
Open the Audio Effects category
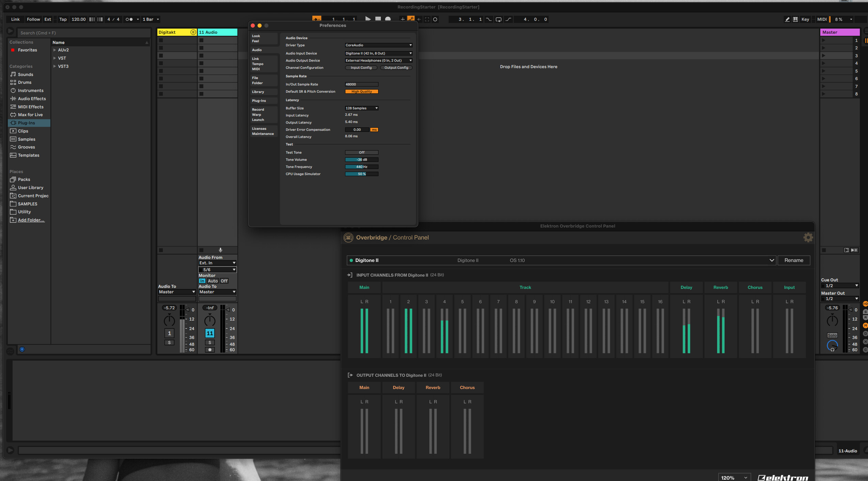pos(32,98)
